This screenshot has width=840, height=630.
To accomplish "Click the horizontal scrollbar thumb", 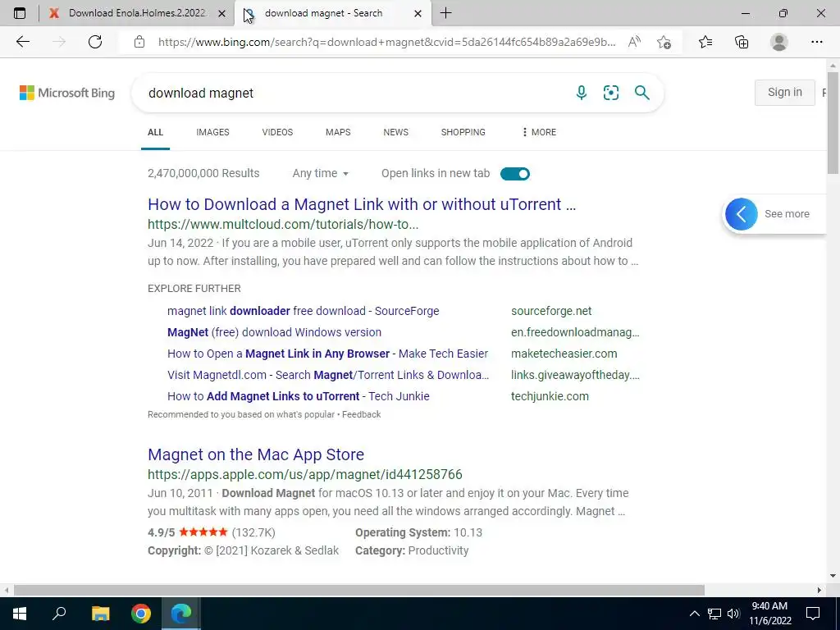I will (359, 590).
